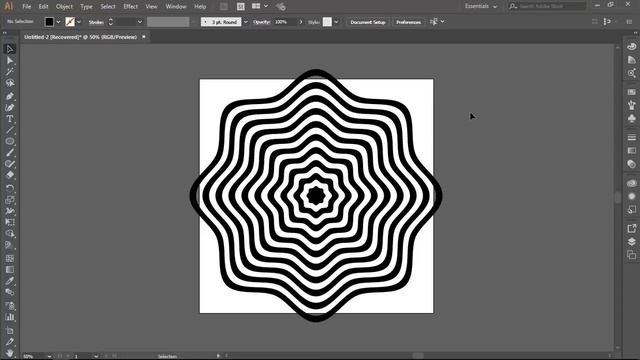Select the Ellipse shape tool
640x360 pixels.
click(x=10, y=141)
